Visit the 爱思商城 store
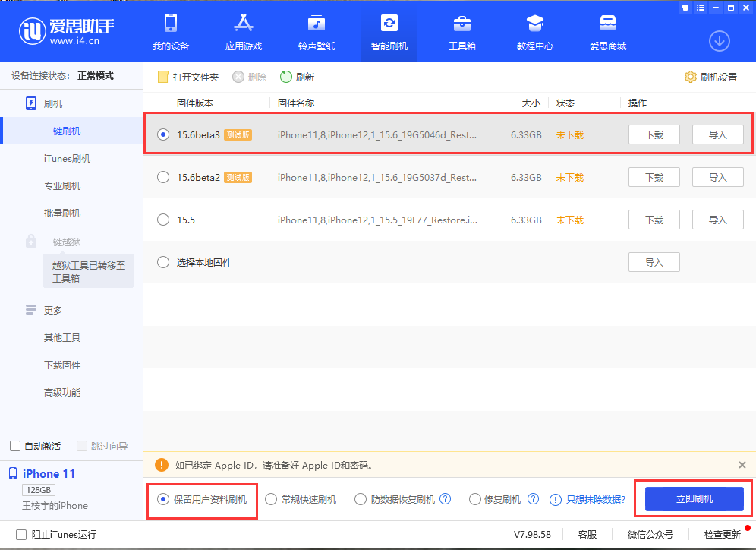 (607, 32)
